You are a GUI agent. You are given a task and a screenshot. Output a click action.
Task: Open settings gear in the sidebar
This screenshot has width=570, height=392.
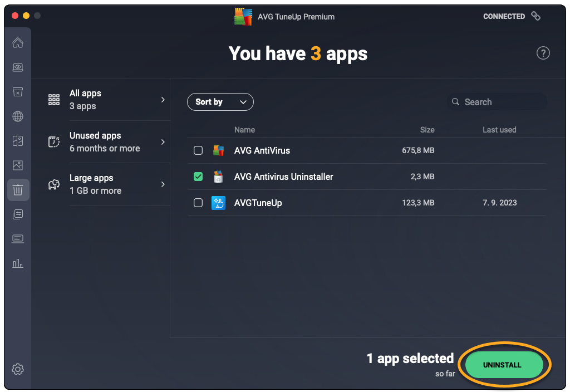click(x=18, y=369)
